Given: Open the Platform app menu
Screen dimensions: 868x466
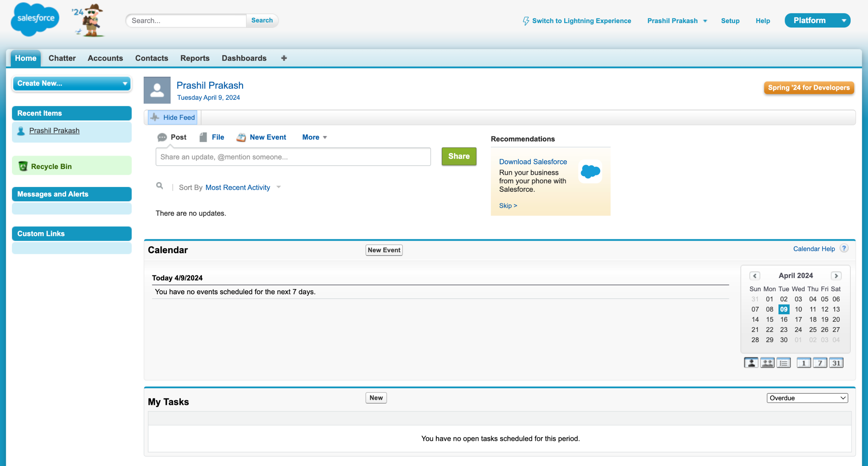Looking at the screenshot, I should coord(817,20).
